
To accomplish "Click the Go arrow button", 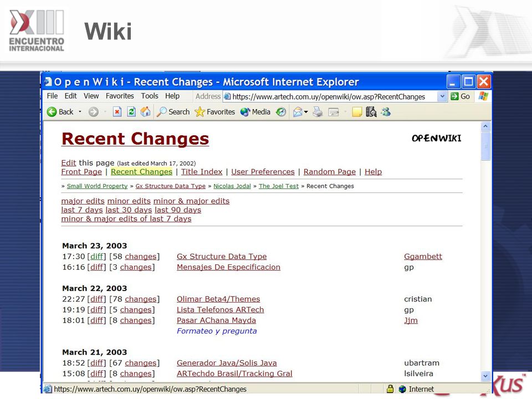I will (460, 96).
